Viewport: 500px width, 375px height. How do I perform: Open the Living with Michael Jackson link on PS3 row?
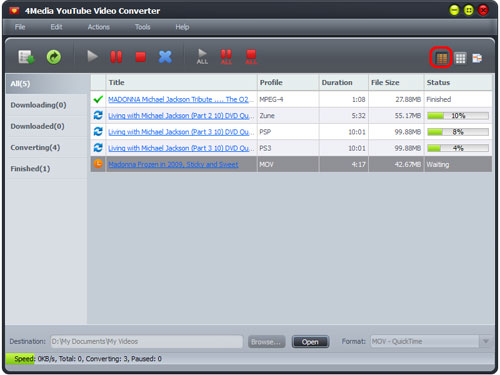[x=181, y=148]
